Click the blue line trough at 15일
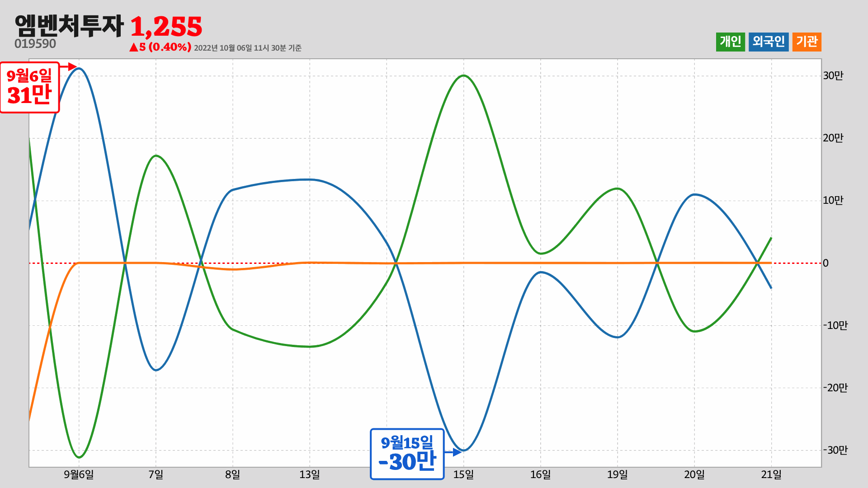This screenshot has height=488, width=868. [x=464, y=450]
